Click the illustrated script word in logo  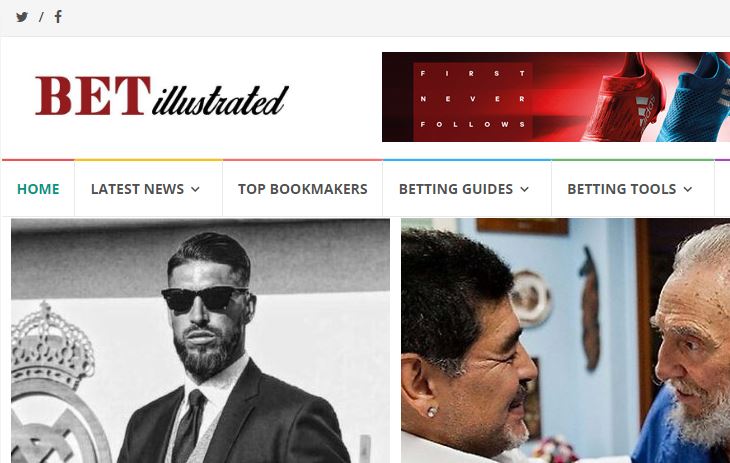(x=220, y=100)
